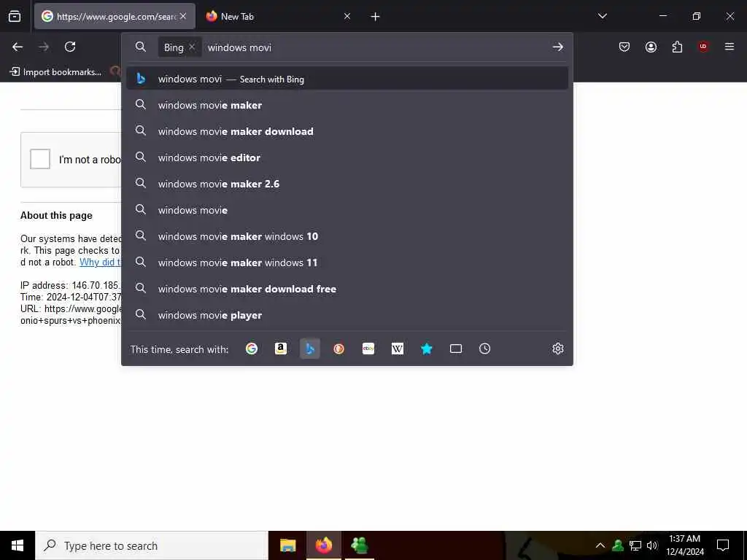Viewport: 747px width, 560px height.
Task: Pick 'windows movie maker windows 10' suggestion
Action: (x=347, y=236)
